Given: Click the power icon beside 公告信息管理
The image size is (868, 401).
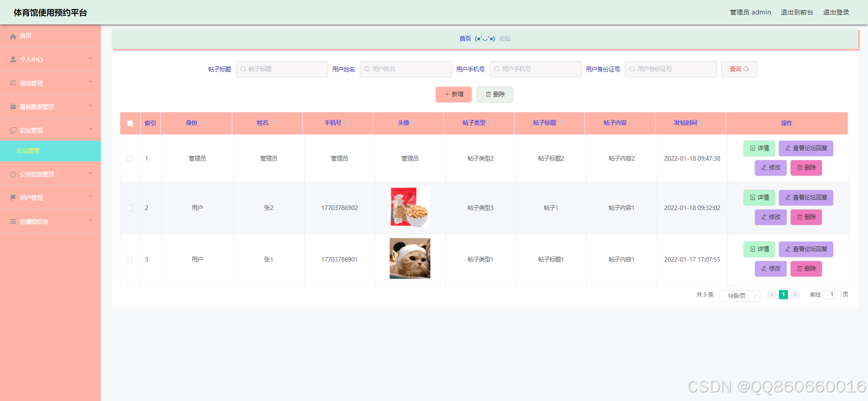Looking at the screenshot, I should (13, 174).
